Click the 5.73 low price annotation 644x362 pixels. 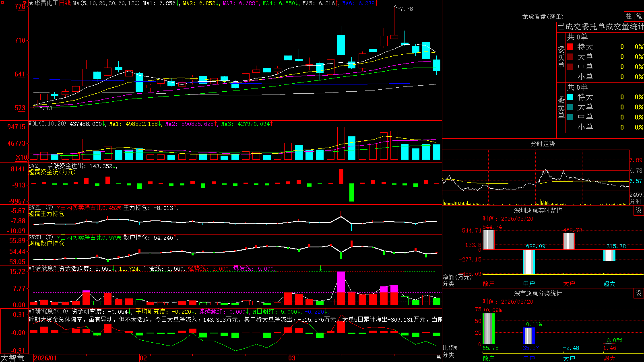coord(46,108)
